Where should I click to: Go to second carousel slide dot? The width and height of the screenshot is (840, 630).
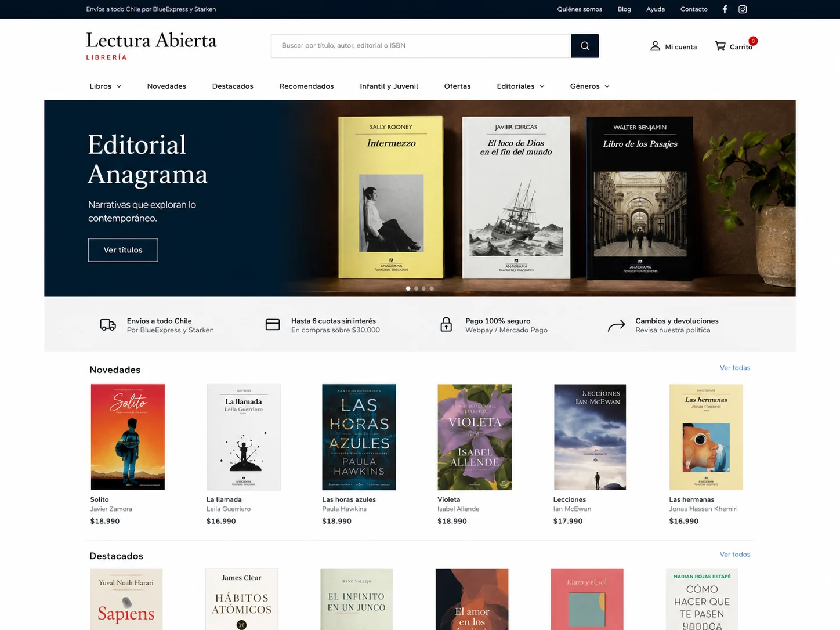[416, 288]
